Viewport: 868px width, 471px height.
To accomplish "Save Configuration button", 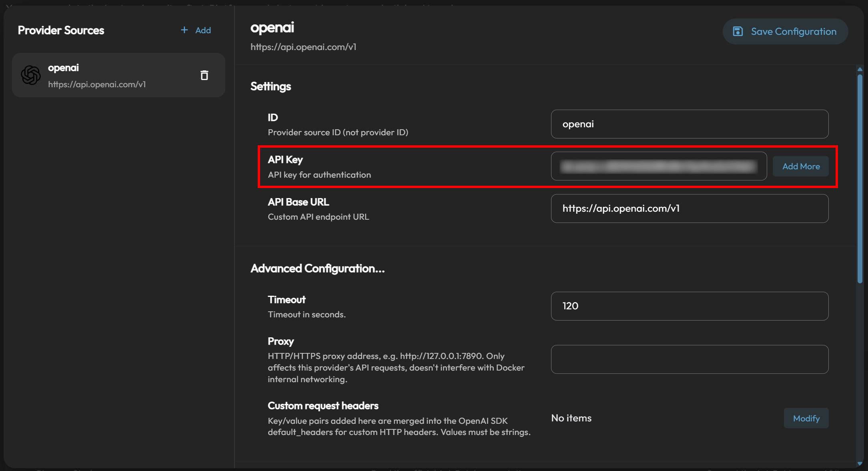I will point(785,31).
